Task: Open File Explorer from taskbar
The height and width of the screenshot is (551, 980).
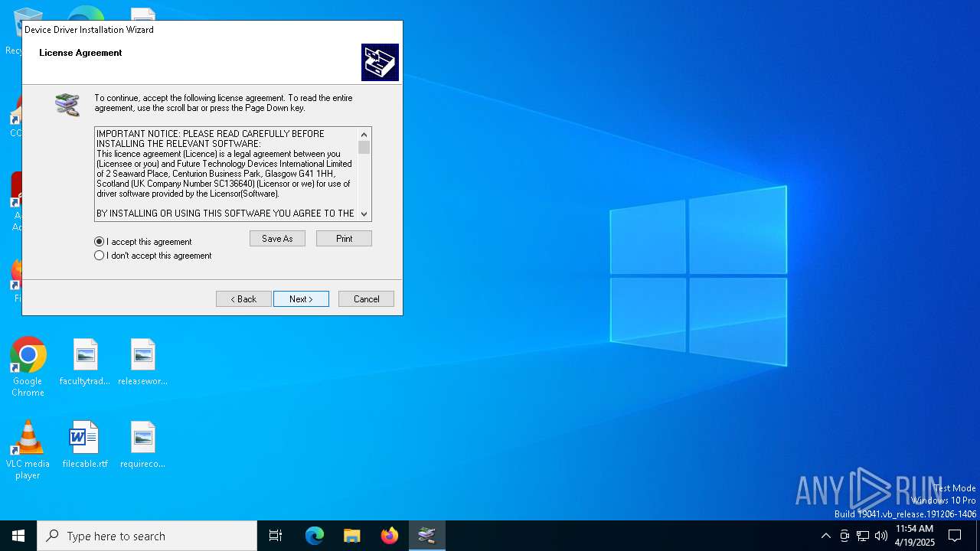Action: 352,536
